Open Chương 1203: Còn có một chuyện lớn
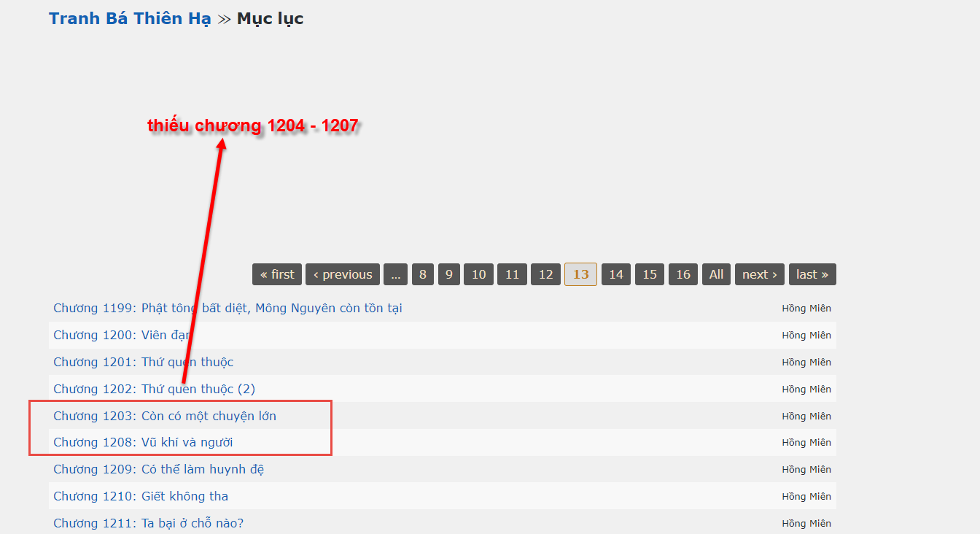 [165, 416]
